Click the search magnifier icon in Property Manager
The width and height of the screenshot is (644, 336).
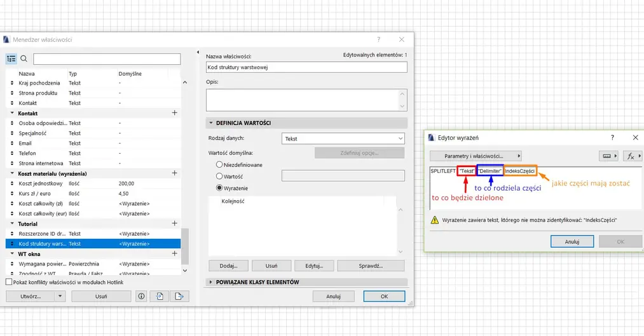(24, 59)
